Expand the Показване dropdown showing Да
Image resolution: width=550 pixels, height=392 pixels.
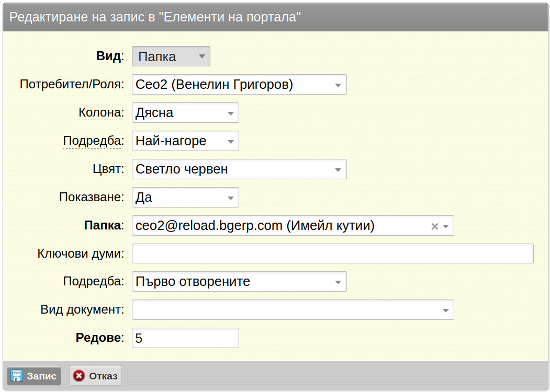point(185,197)
